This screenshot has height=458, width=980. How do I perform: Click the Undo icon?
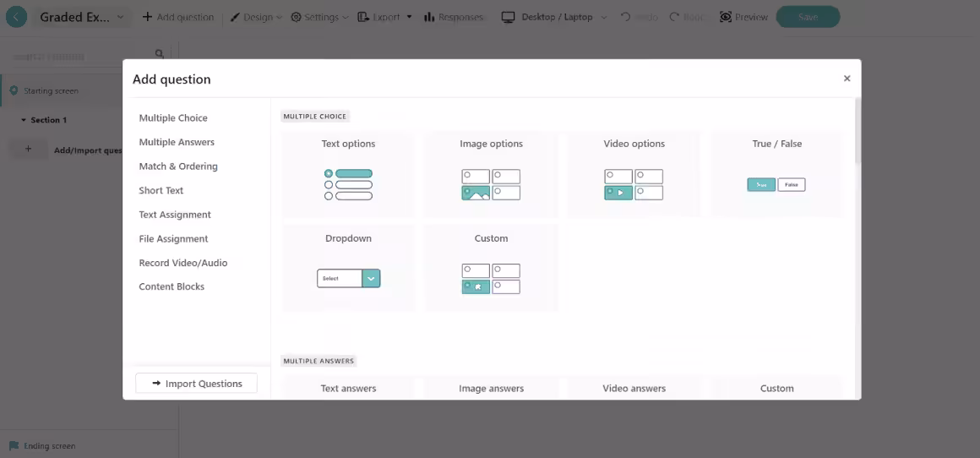[x=626, y=17]
